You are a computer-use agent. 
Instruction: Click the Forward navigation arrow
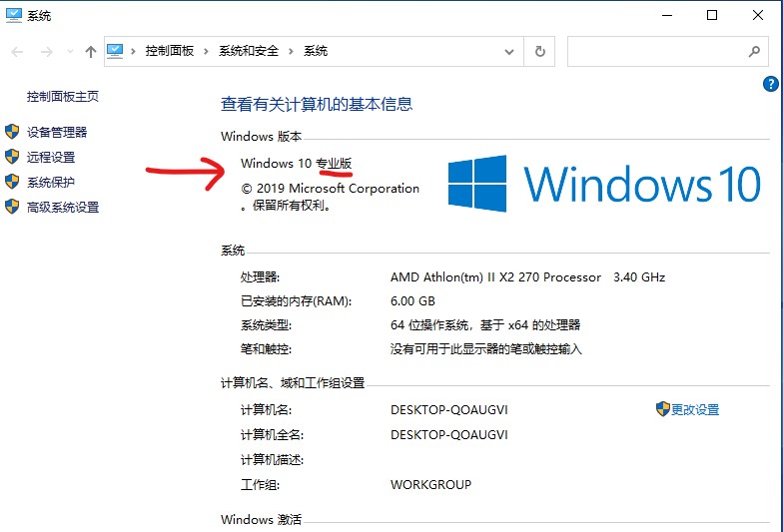[x=46, y=52]
